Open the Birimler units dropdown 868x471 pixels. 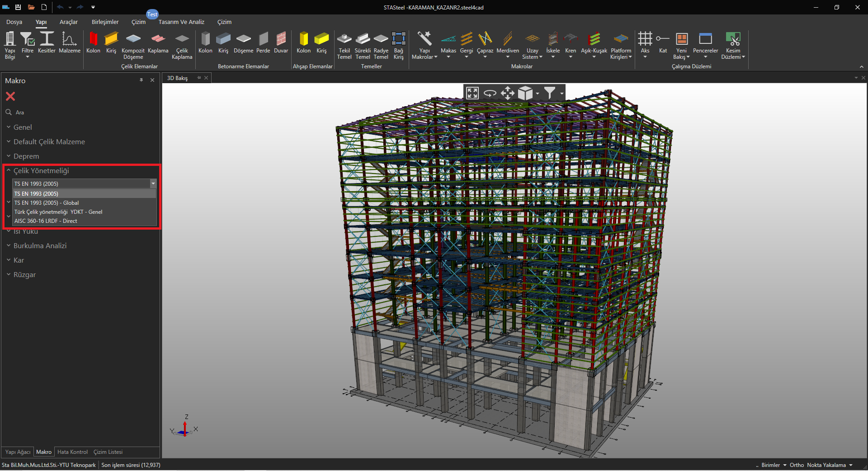click(x=773, y=465)
